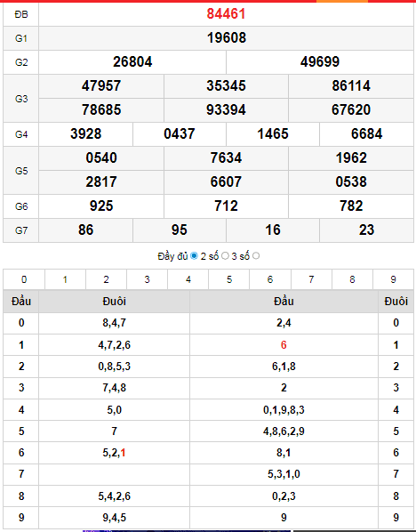416x532 pixels.
Task: Select the "Đầy đủ" radio option
Action: click(x=194, y=256)
